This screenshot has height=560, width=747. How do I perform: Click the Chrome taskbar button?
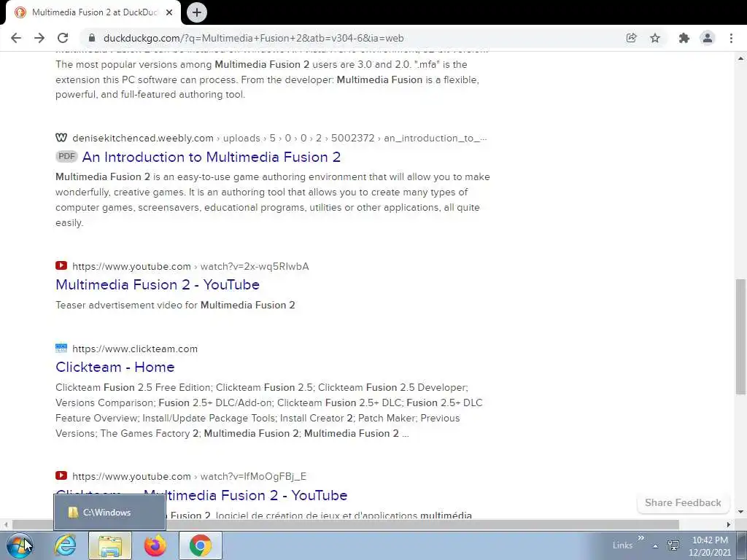(x=200, y=545)
